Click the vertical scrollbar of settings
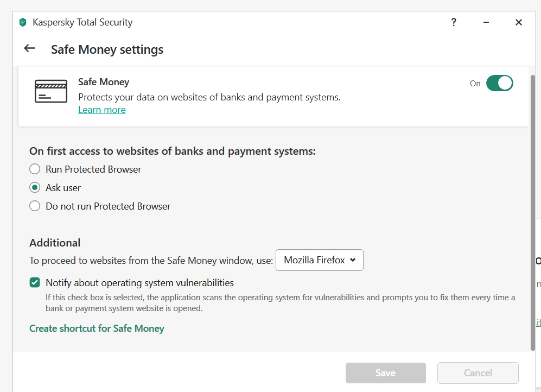This screenshot has width=541, height=392. pyautogui.click(x=532, y=212)
